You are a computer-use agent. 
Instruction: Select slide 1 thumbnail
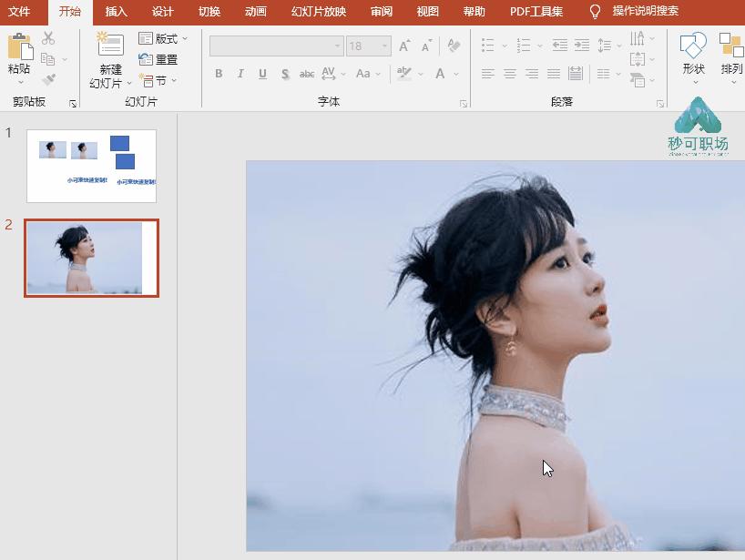(91, 166)
